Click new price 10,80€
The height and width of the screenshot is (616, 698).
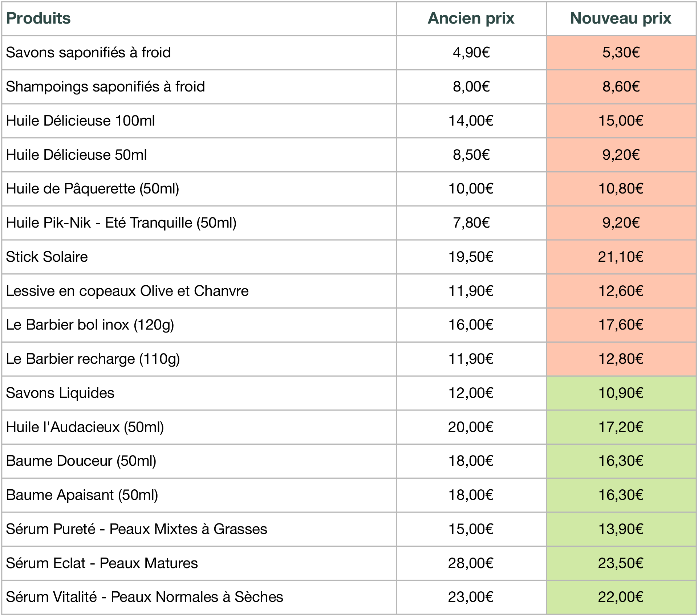tap(621, 189)
